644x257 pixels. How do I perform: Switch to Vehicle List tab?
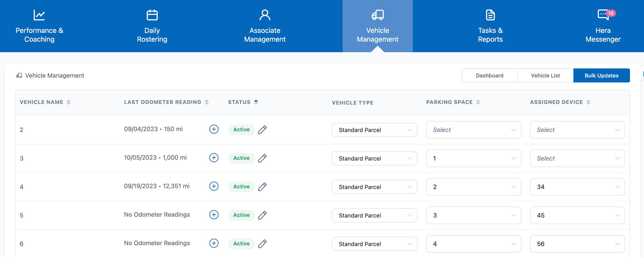pyautogui.click(x=545, y=75)
